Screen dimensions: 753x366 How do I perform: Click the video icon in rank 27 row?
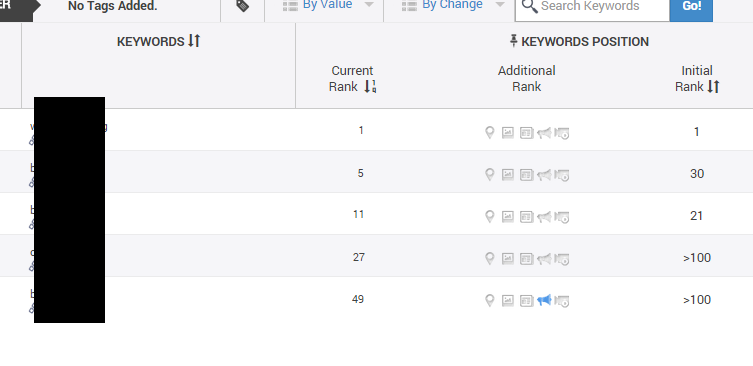pos(562,259)
